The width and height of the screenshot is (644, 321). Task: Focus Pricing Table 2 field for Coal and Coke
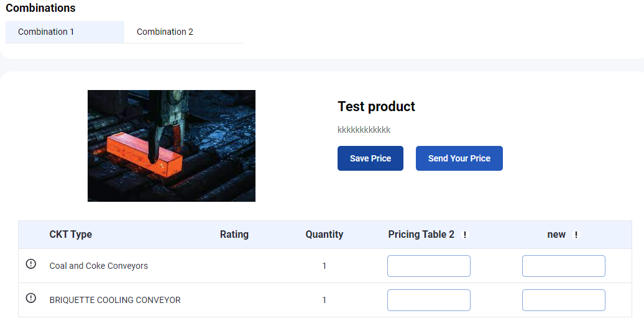[x=429, y=266]
